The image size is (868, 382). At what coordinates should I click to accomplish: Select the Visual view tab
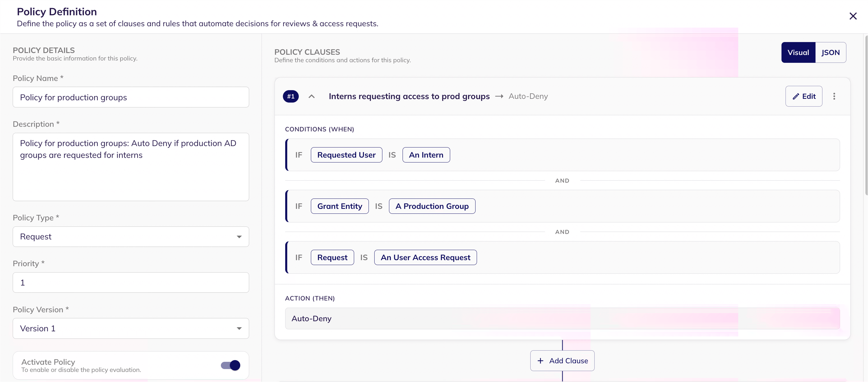click(x=798, y=52)
